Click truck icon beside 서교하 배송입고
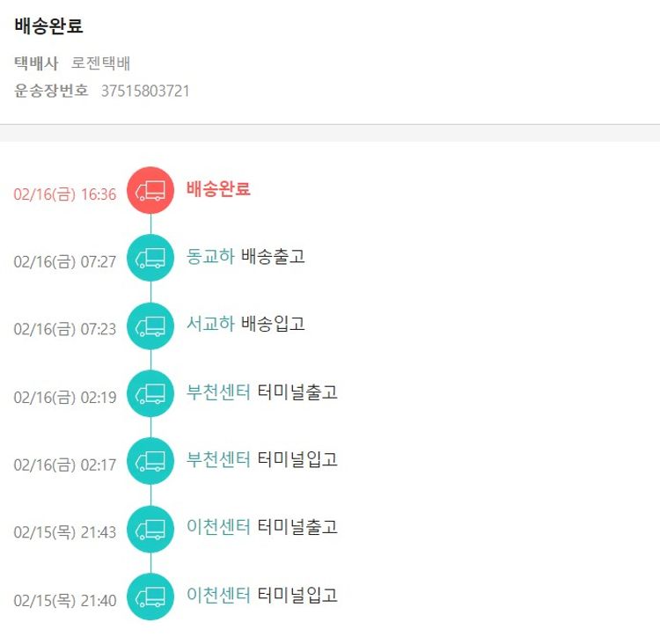 tap(150, 326)
